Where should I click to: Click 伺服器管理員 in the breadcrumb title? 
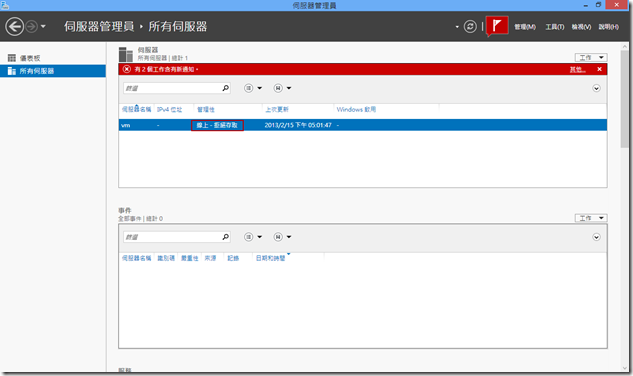click(99, 27)
